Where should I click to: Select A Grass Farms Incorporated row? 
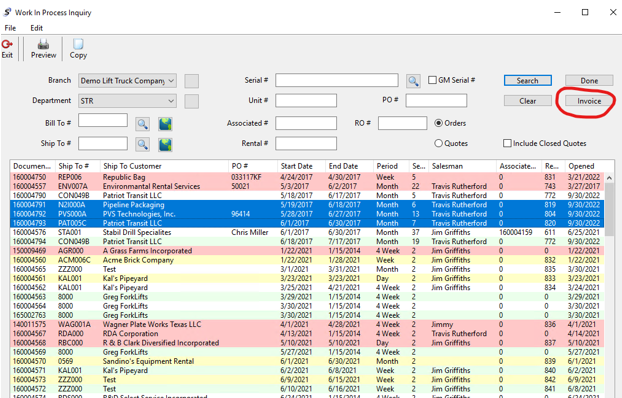coord(307,251)
